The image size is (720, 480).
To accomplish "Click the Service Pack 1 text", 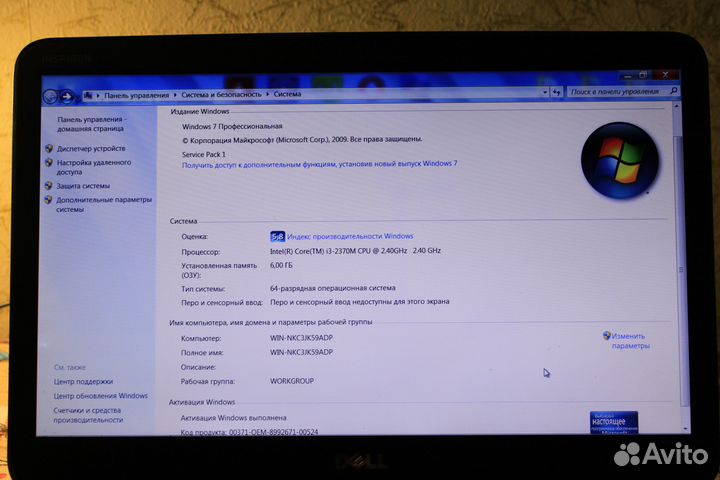I will coord(203,154).
